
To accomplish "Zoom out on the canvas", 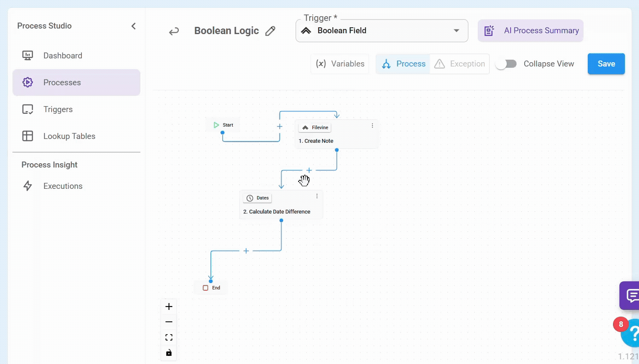I will [169, 322].
